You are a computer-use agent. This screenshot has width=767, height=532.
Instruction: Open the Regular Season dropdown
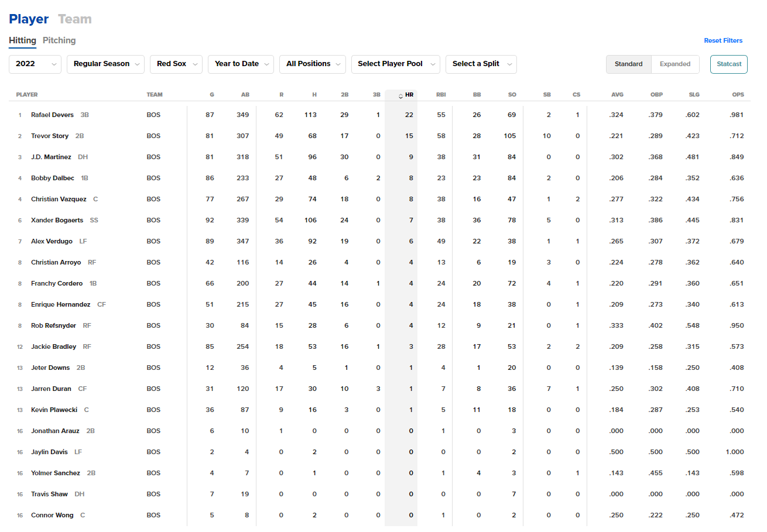(106, 64)
